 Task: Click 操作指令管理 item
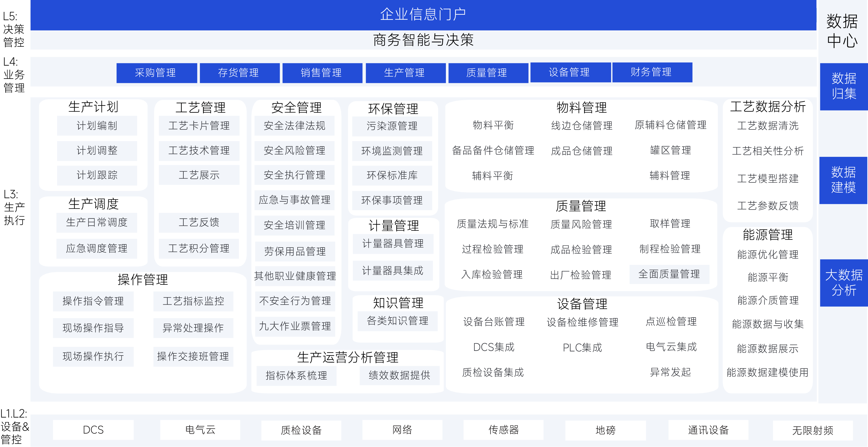coord(93,301)
